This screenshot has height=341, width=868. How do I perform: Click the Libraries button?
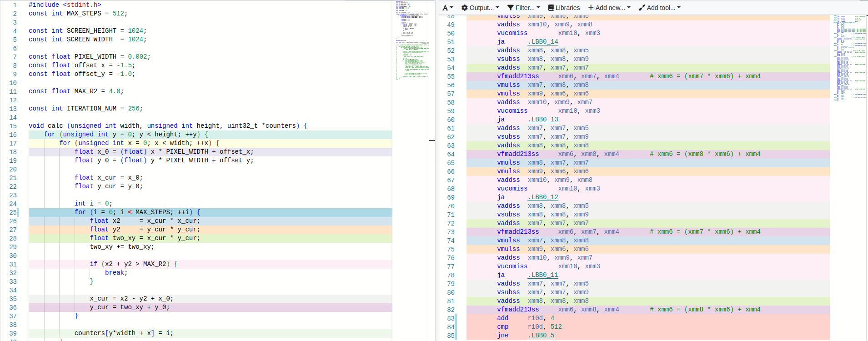564,8
